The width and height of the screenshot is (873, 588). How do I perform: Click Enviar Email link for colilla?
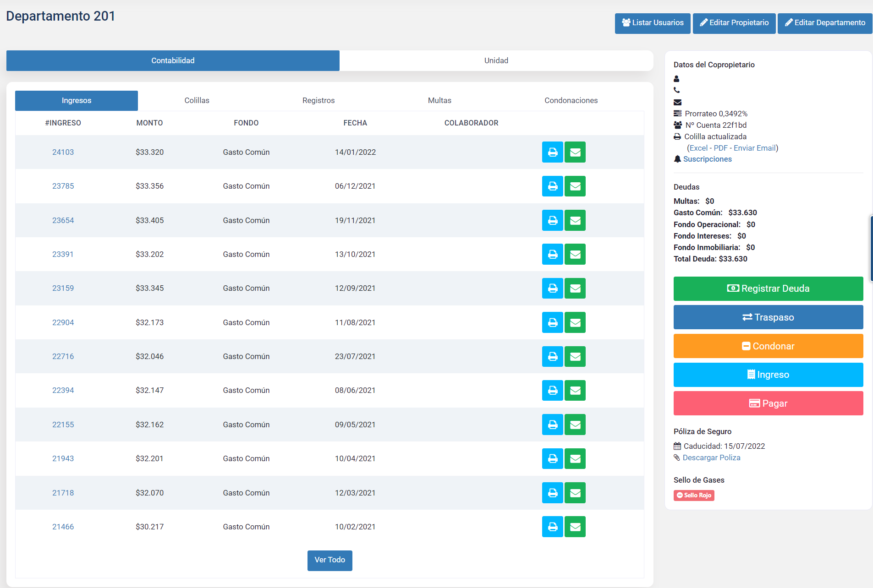(754, 148)
